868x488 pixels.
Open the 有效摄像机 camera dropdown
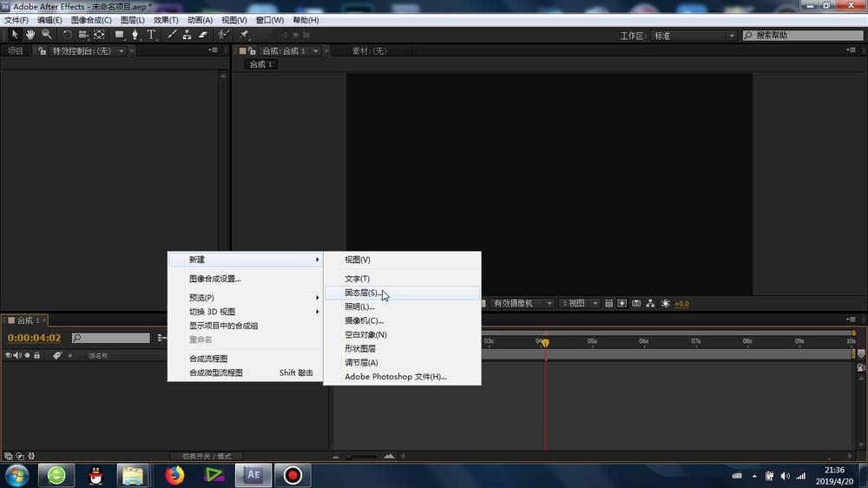click(x=523, y=303)
